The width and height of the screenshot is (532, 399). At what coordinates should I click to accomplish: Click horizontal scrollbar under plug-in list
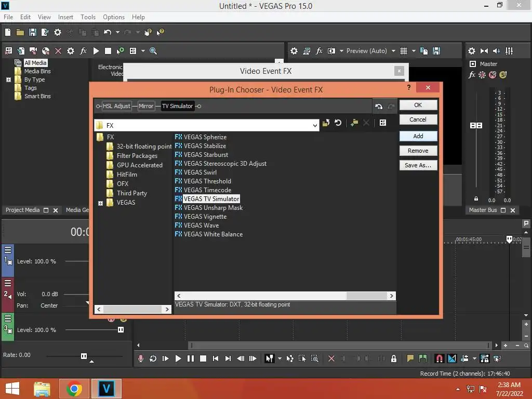(285, 296)
